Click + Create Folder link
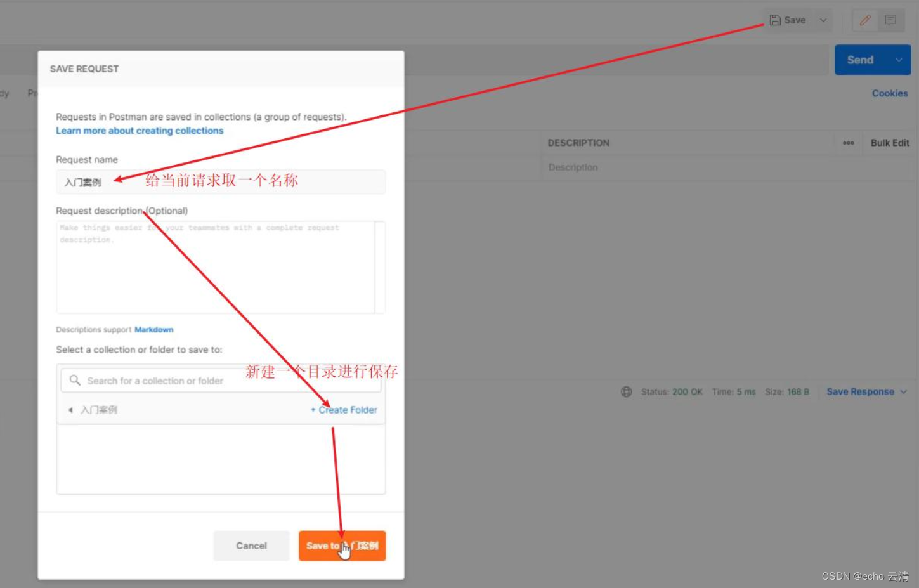The width and height of the screenshot is (919, 588). [x=344, y=410]
